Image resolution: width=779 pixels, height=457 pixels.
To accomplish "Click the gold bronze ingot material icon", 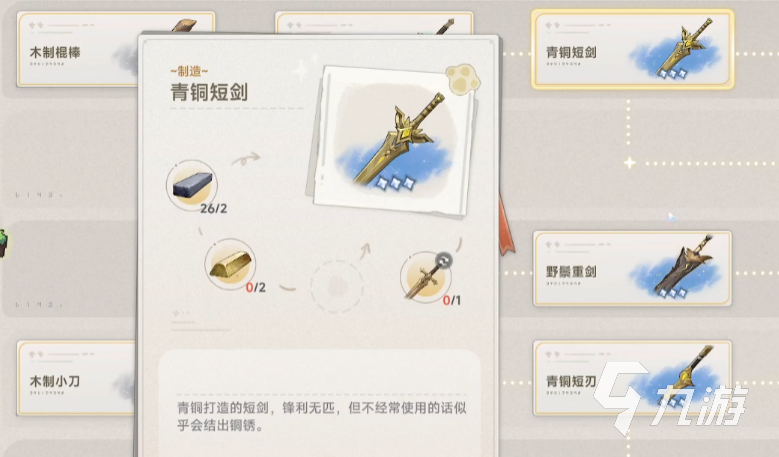I will (x=230, y=264).
